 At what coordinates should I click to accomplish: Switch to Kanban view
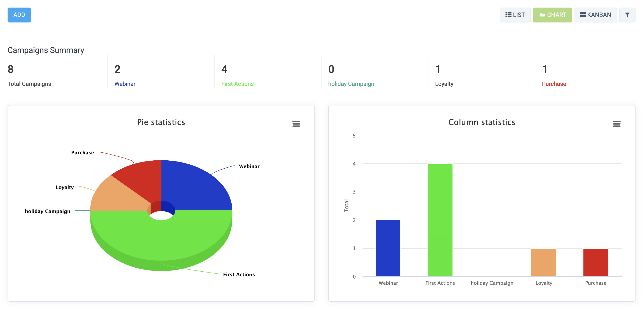[x=595, y=15]
